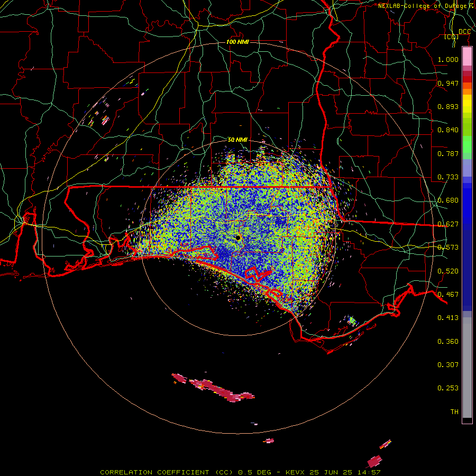The height and width of the screenshot is (476, 476).
Task: Pick the gray segment of the color scale
Action: click(x=467, y=368)
